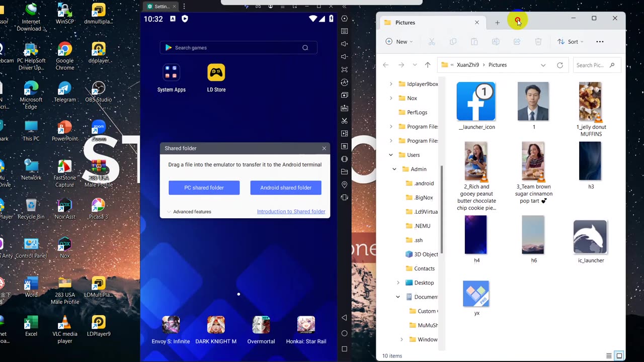644x362 pixels.
Task: Click Refresh icon in Explorer address bar
Action: tap(560, 65)
